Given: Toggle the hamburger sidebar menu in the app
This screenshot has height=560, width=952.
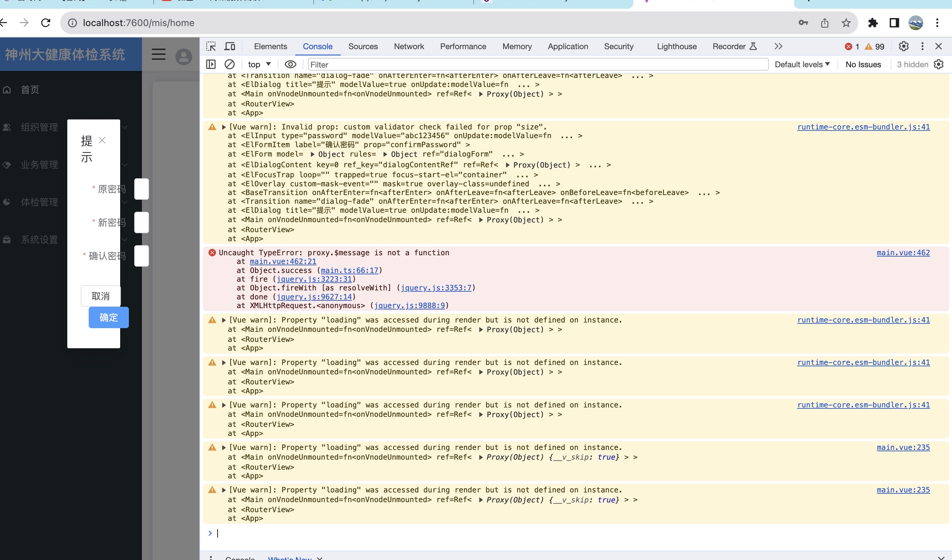Looking at the screenshot, I should [159, 55].
